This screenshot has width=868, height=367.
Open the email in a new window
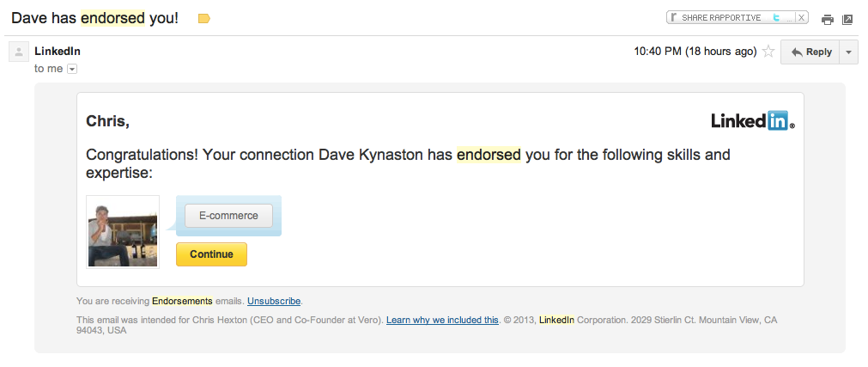point(847,20)
